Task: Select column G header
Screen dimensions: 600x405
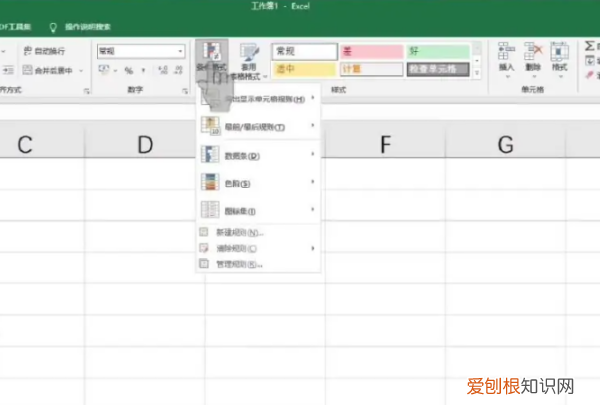Action: click(505, 145)
